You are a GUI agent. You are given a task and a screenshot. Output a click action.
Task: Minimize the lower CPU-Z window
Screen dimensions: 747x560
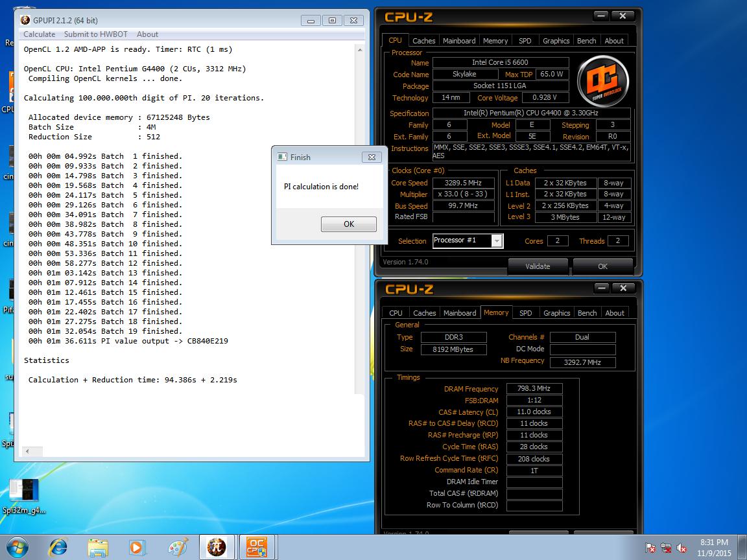(x=602, y=288)
